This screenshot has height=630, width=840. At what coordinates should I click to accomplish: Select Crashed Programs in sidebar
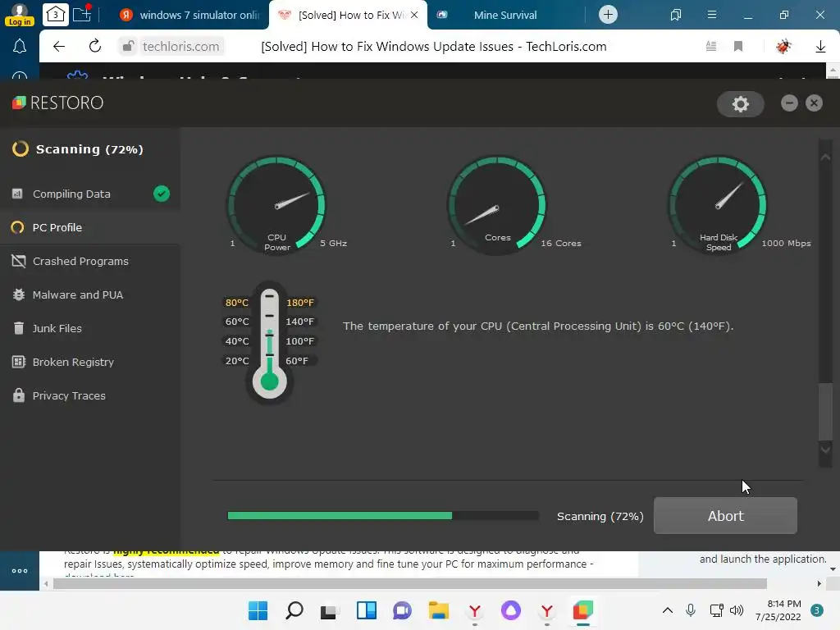click(x=90, y=262)
